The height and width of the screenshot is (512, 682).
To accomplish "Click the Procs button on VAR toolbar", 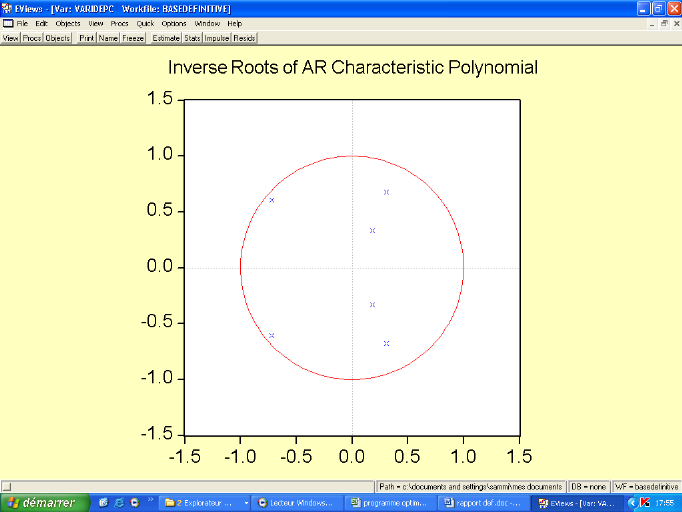I will pos(32,38).
